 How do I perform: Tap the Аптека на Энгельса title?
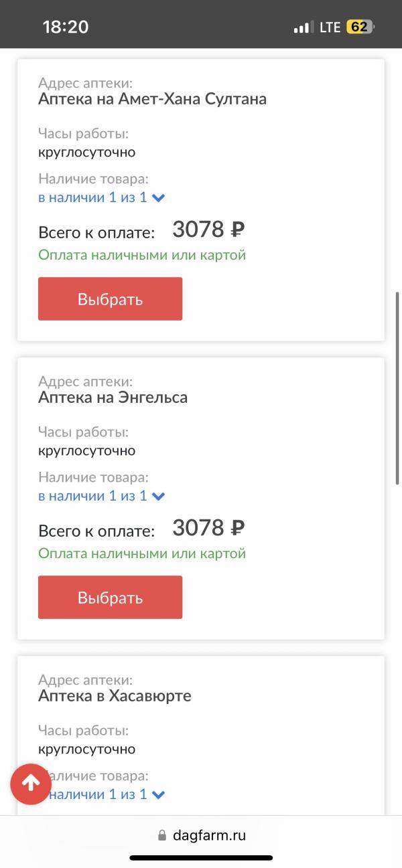tap(113, 398)
